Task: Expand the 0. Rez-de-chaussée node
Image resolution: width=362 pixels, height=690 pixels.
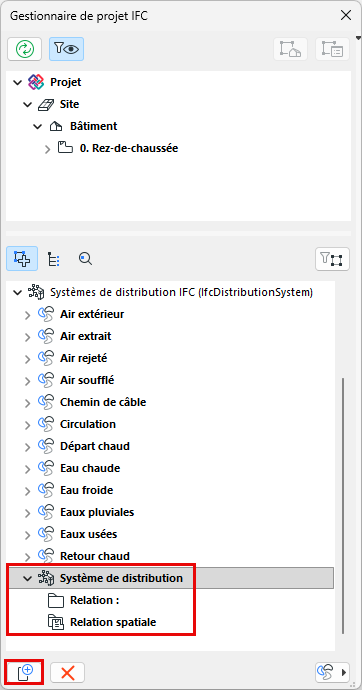Action: [x=48, y=149]
